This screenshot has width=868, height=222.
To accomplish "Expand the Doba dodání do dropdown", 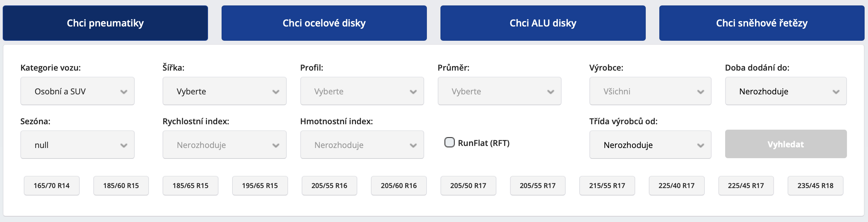I will (786, 91).
